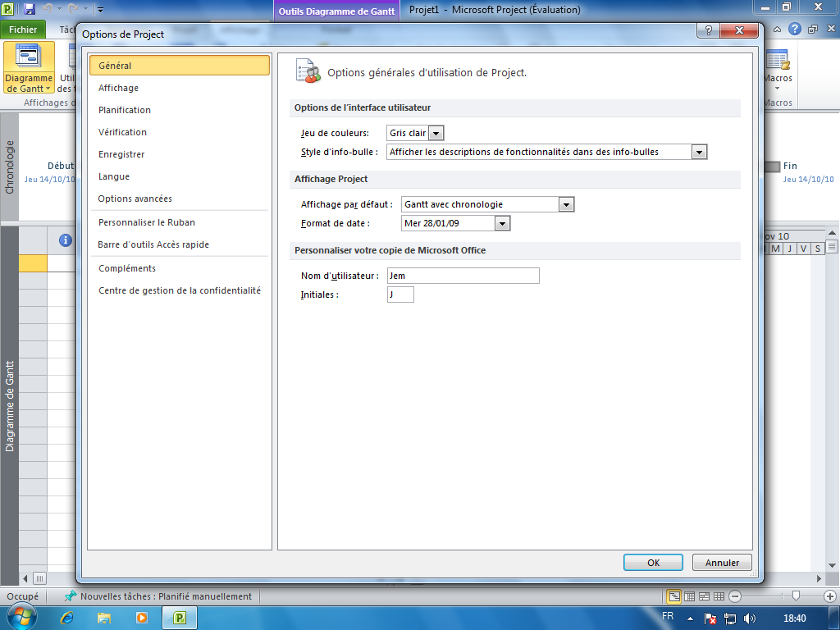Click the zoom slider handle
This screenshot has width=840, height=630.
pos(796,596)
